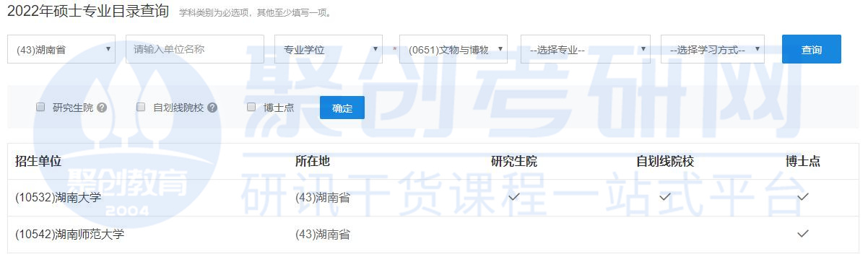Click the 确定 confirm button
The image size is (868, 262).
342,108
